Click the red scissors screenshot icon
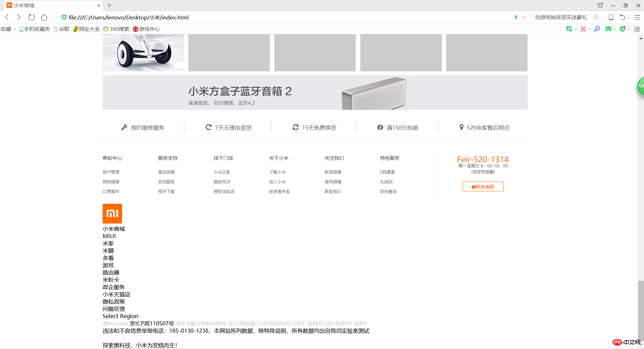The height and width of the screenshot is (349, 644). 583,29
